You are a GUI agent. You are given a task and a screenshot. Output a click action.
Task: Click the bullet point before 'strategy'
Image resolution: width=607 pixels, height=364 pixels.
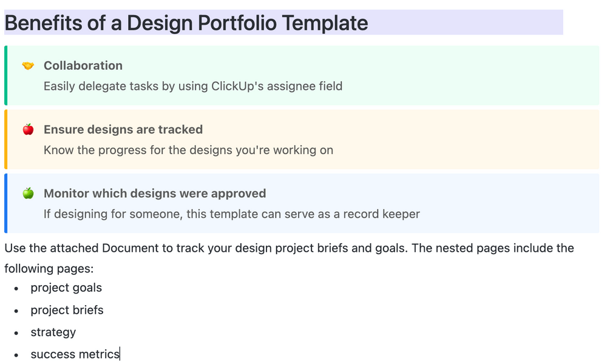[x=16, y=333]
